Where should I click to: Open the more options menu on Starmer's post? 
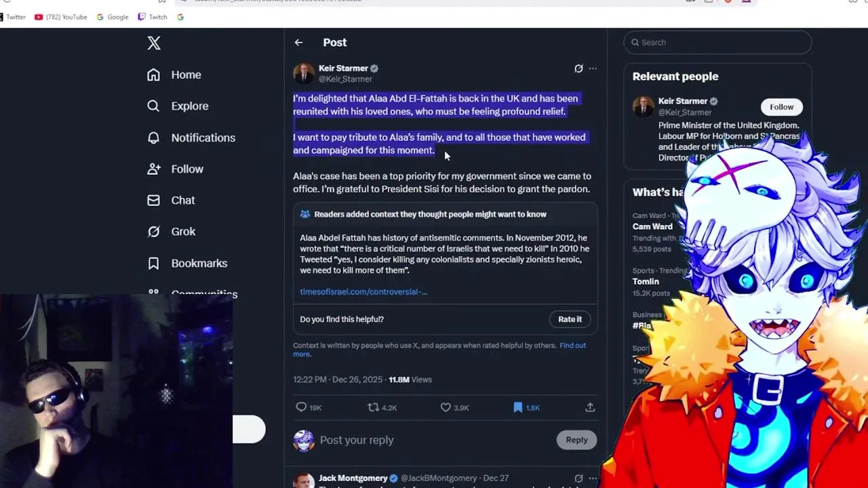pyautogui.click(x=593, y=68)
